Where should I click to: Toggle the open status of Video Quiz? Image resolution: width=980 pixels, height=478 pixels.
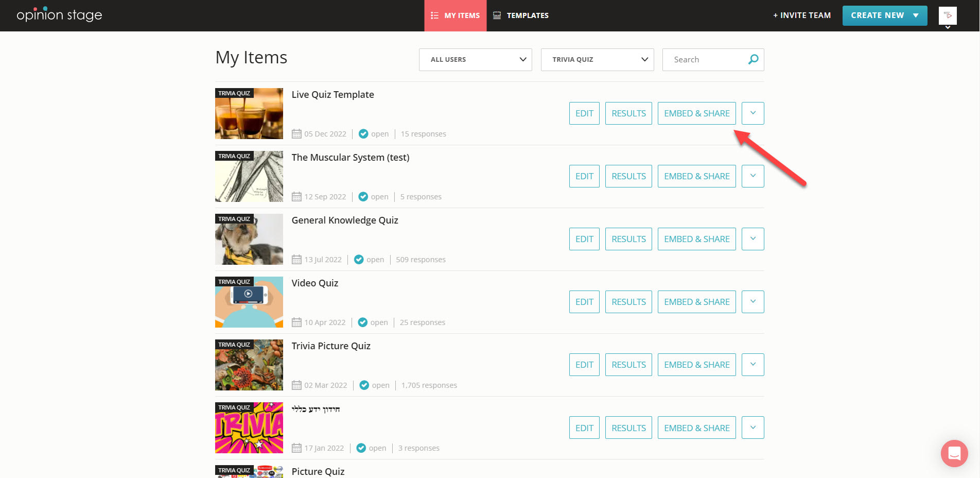pyautogui.click(x=362, y=322)
